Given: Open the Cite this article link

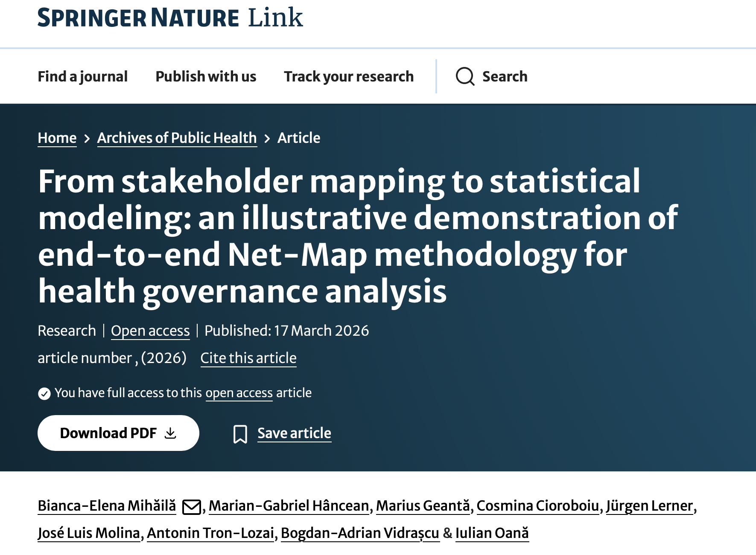Looking at the screenshot, I should pyautogui.click(x=248, y=358).
